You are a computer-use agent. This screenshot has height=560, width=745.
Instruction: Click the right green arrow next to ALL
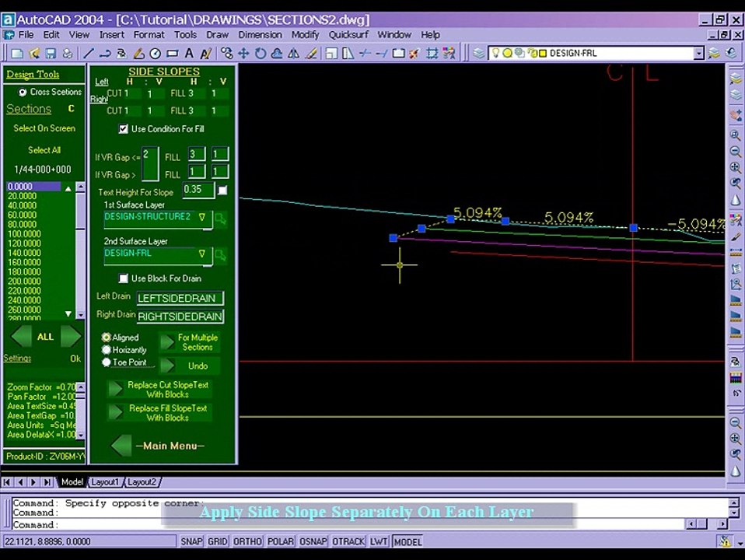tap(71, 336)
